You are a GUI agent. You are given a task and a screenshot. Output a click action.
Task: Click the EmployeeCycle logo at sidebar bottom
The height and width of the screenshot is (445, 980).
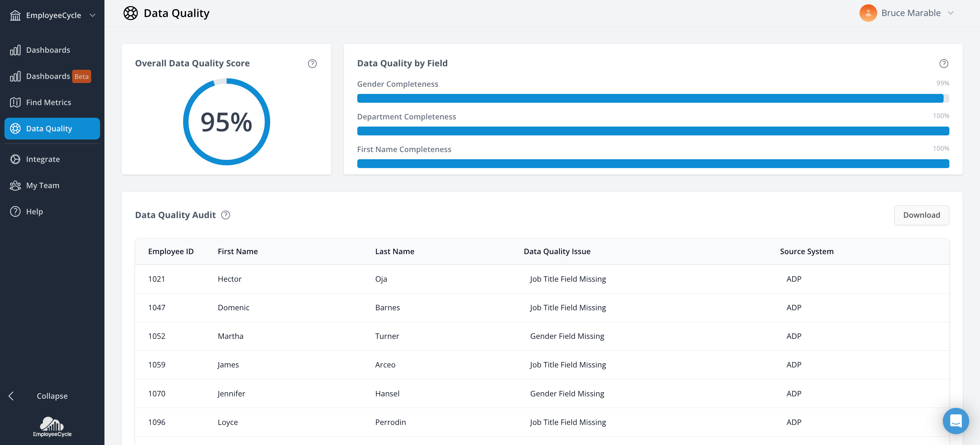click(x=52, y=427)
